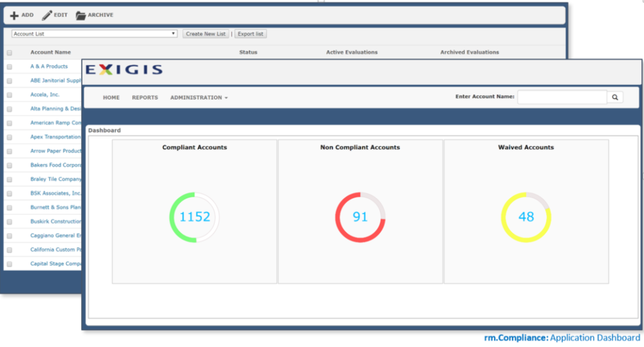Screen dimensions: 644x347
Task: Sort by the Account Name column header
Action: (x=50, y=52)
